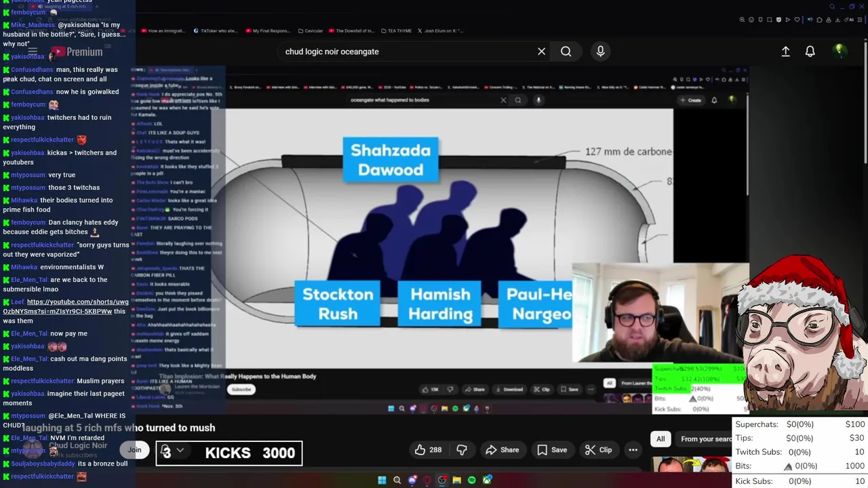Screen dimensions: 868x488
Task: Click the inner video's microphone icon
Action: [538, 100]
